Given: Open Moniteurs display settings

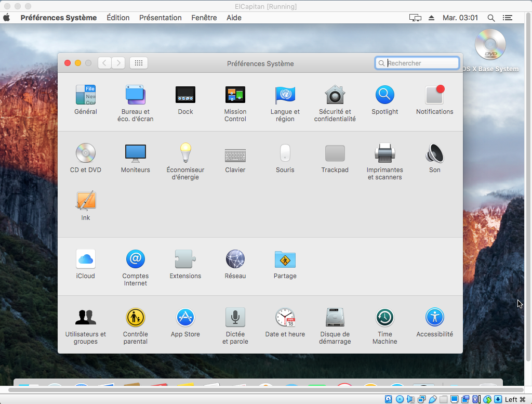Looking at the screenshot, I should (136, 158).
